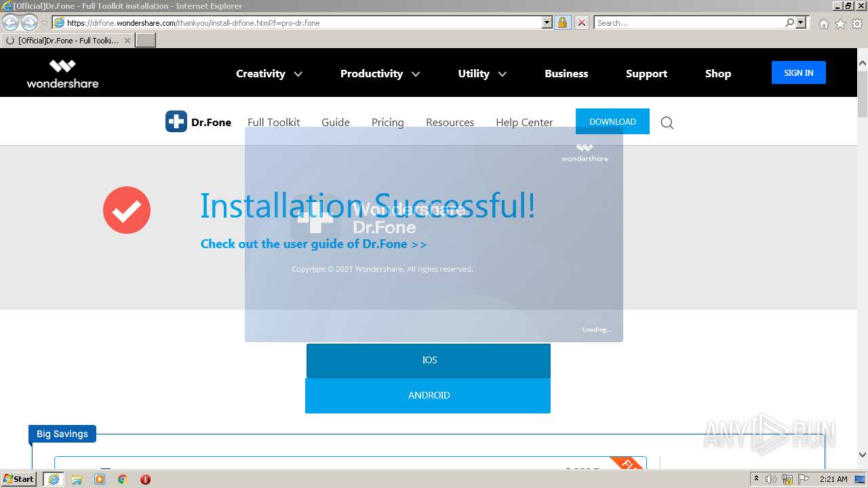Open the Favorites star icon
This screenshot has height=488, width=868.
coord(840,24)
